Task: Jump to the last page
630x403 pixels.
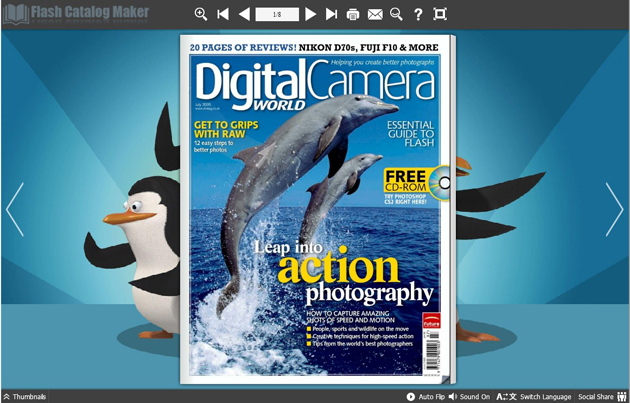Action: 331,14
